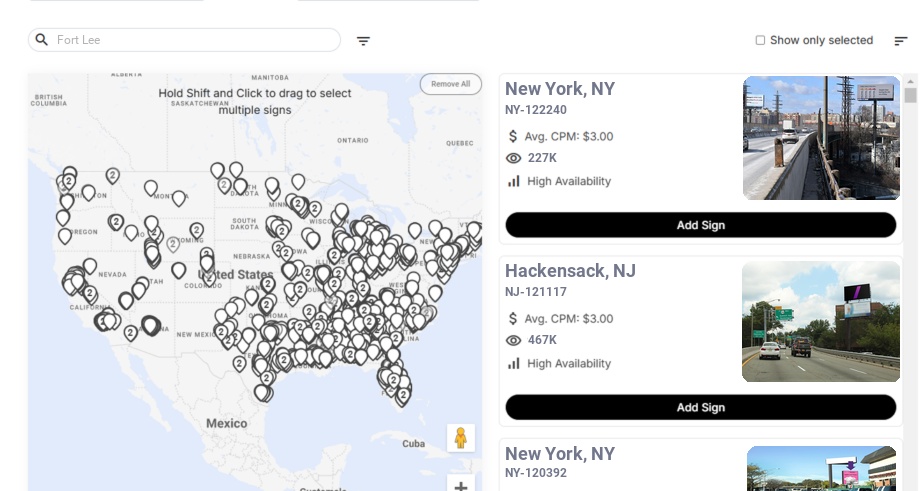
Task: Add Sign for Hackensack NJ-121117
Action: [700, 407]
